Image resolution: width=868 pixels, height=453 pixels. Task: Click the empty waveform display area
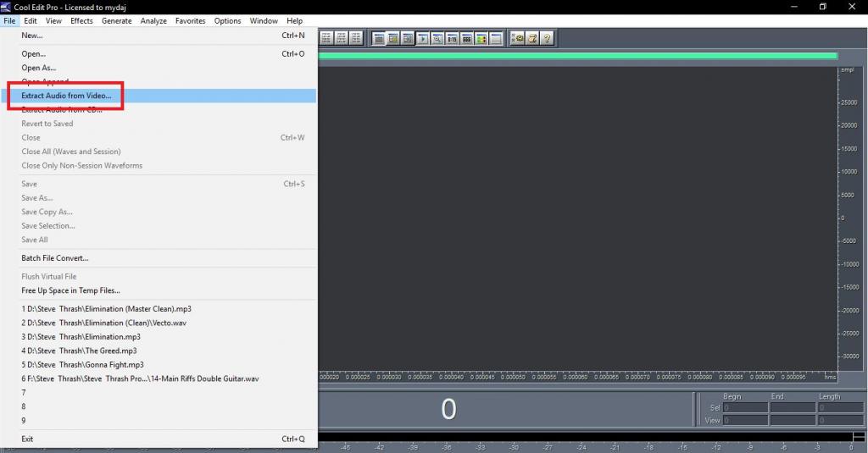[x=578, y=218]
